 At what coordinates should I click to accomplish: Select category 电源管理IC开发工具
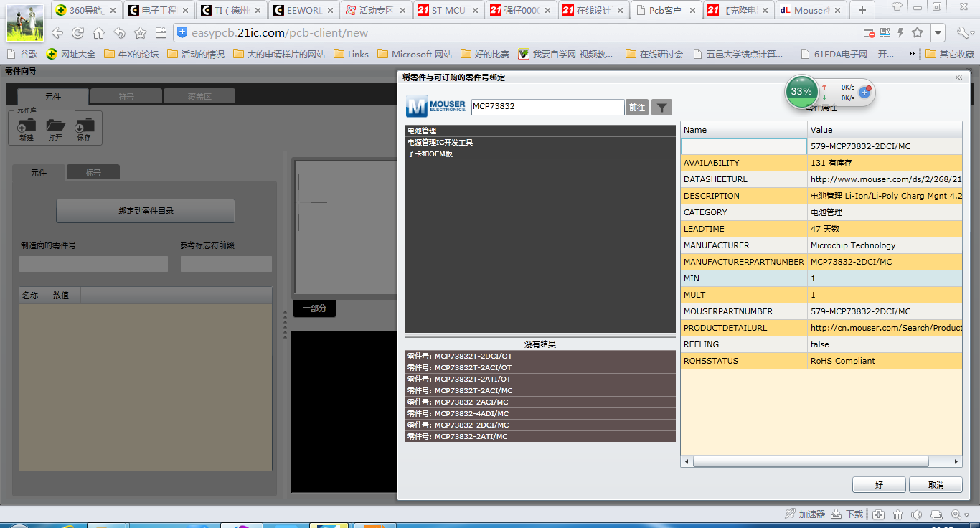click(x=540, y=142)
